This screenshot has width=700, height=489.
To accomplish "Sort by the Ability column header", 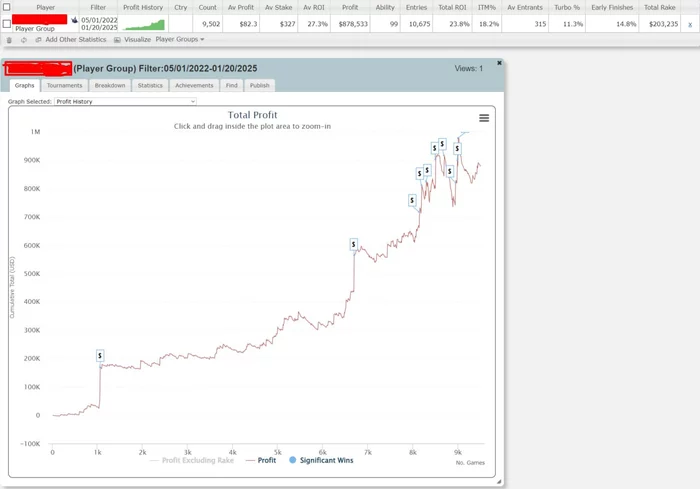I will point(385,7).
